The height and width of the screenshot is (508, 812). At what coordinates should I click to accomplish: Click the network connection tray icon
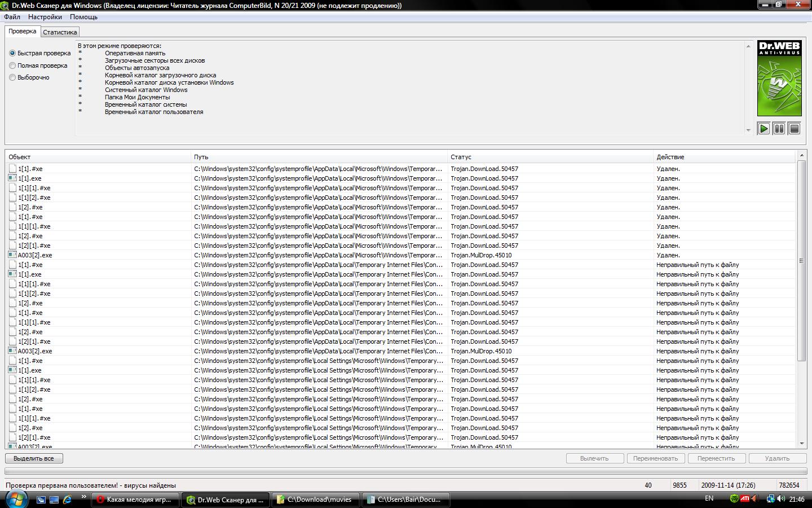pos(770,499)
